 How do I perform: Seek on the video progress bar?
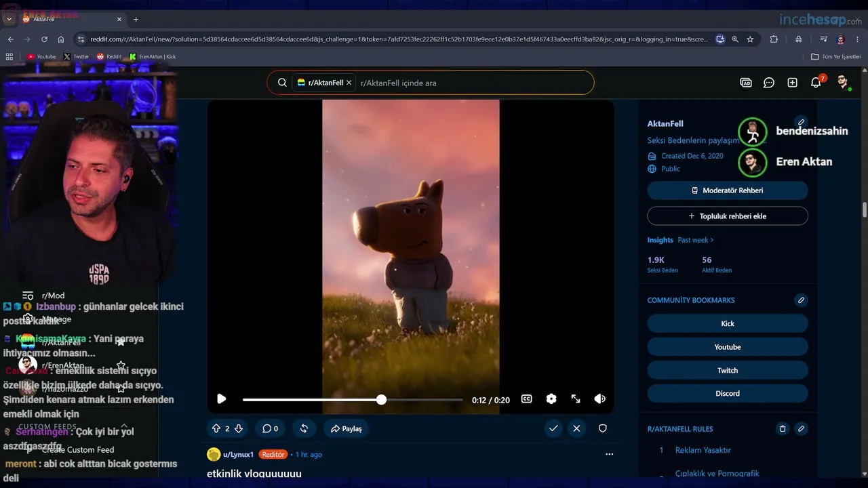click(x=353, y=400)
